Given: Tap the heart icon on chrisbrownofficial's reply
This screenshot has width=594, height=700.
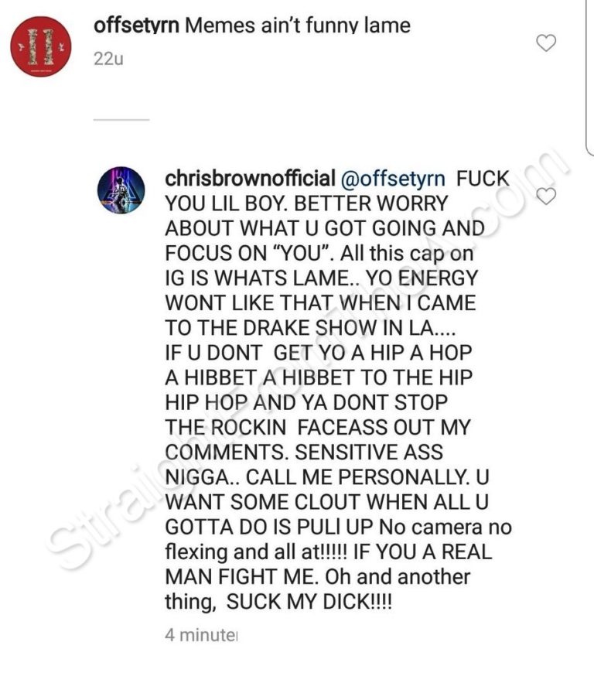Looking at the screenshot, I should (546, 196).
